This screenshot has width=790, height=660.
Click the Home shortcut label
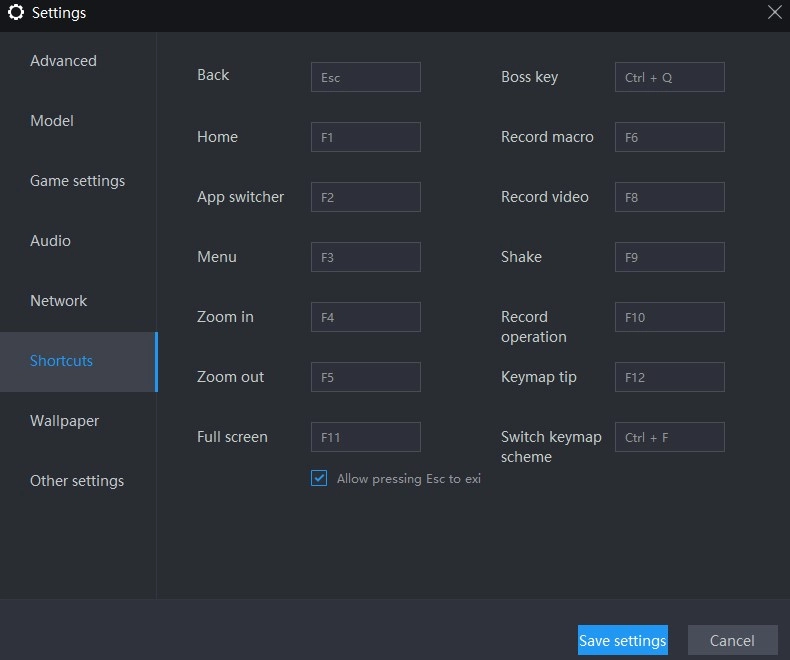(x=217, y=137)
